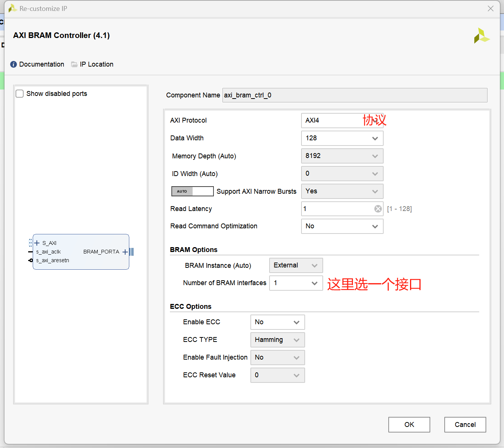
Task: Click the folder icon beside IP Location
Action: tap(74, 64)
